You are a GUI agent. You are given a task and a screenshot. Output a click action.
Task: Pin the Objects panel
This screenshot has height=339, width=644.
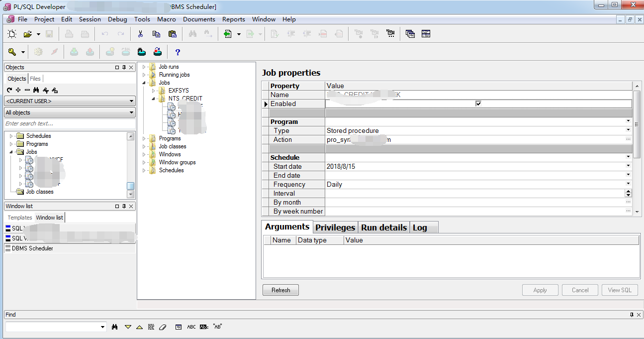point(124,67)
